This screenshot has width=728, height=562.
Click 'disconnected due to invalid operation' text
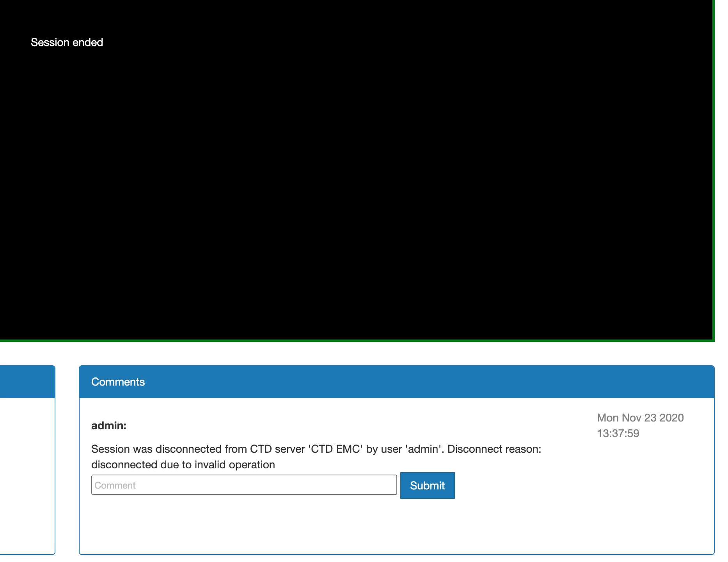tap(183, 464)
